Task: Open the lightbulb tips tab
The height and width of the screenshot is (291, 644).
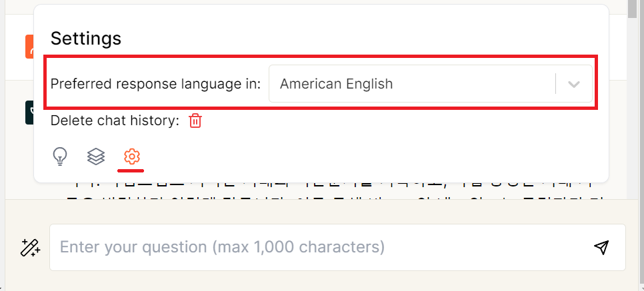Action: click(61, 156)
